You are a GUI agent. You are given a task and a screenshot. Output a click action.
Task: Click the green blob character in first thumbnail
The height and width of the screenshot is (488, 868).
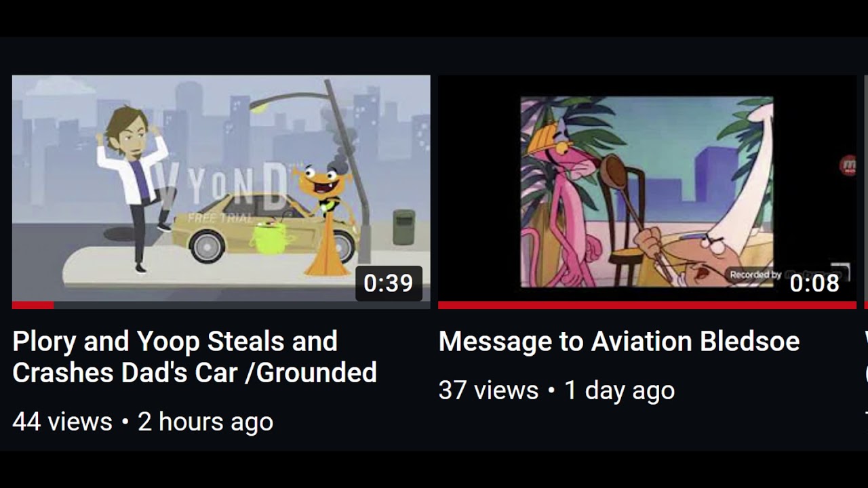[271, 237]
